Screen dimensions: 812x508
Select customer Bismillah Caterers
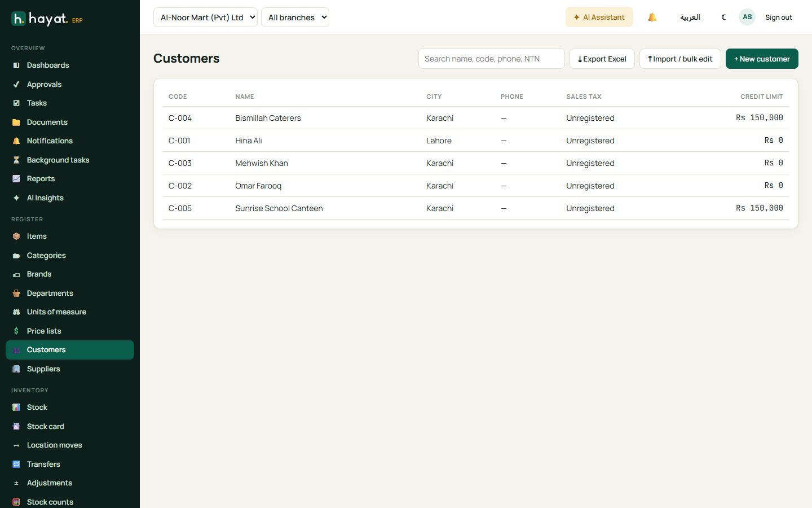476,118
